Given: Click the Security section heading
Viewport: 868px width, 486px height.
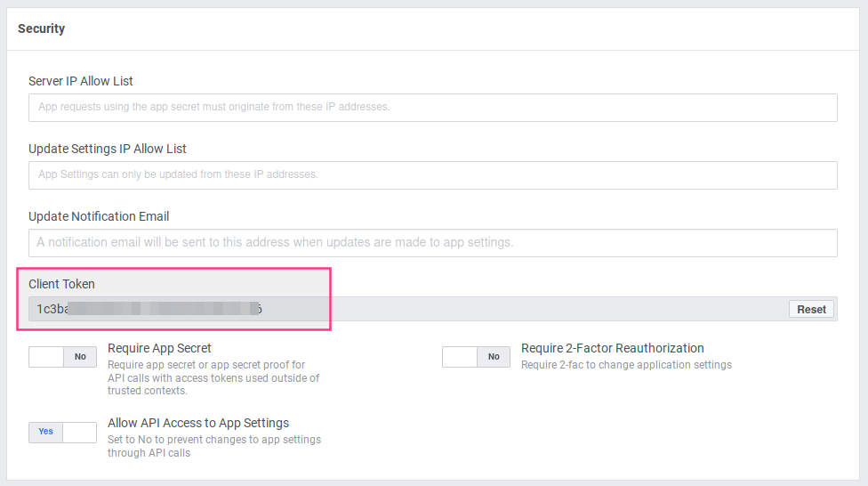Looking at the screenshot, I should 42,28.
